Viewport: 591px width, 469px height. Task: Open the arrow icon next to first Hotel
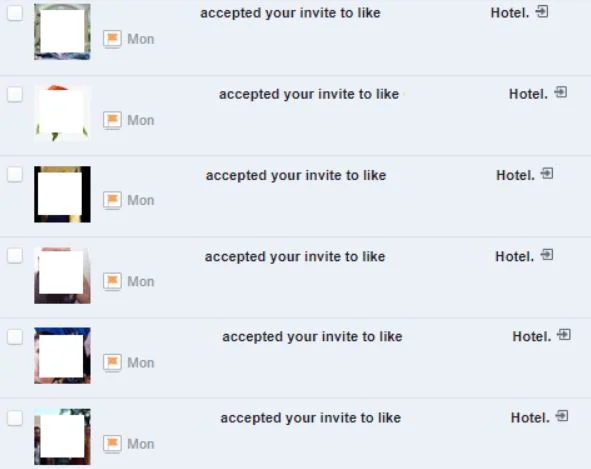coord(542,12)
